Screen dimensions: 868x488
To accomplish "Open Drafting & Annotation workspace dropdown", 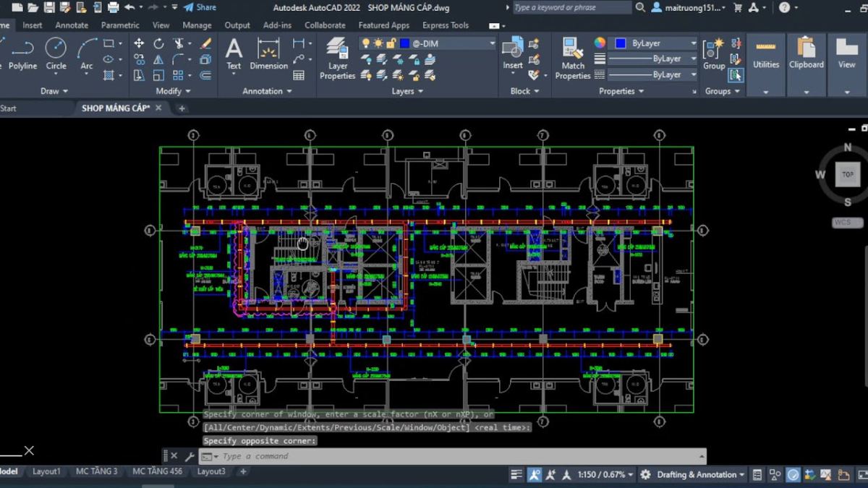I will 701,474.
